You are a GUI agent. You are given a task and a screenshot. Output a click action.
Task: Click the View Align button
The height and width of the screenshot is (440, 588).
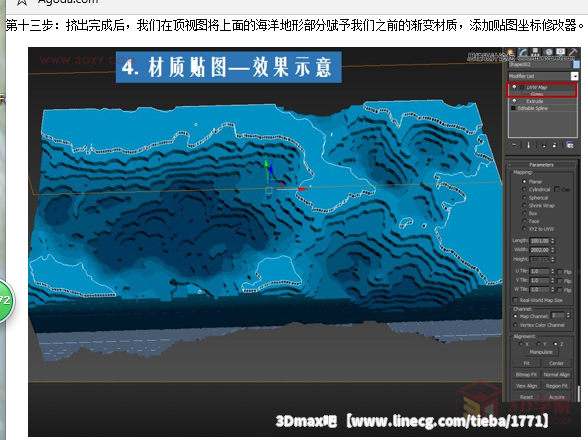tap(526, 386)
